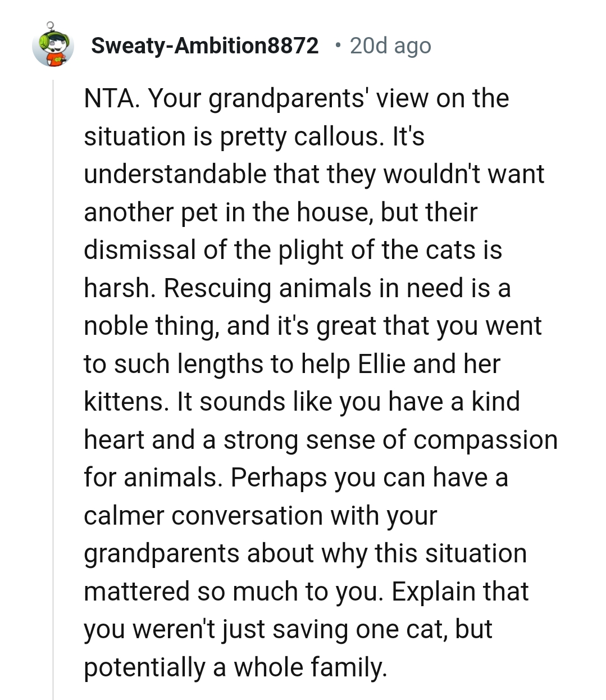Click the word "potentially" in the last line

point(144,667)
